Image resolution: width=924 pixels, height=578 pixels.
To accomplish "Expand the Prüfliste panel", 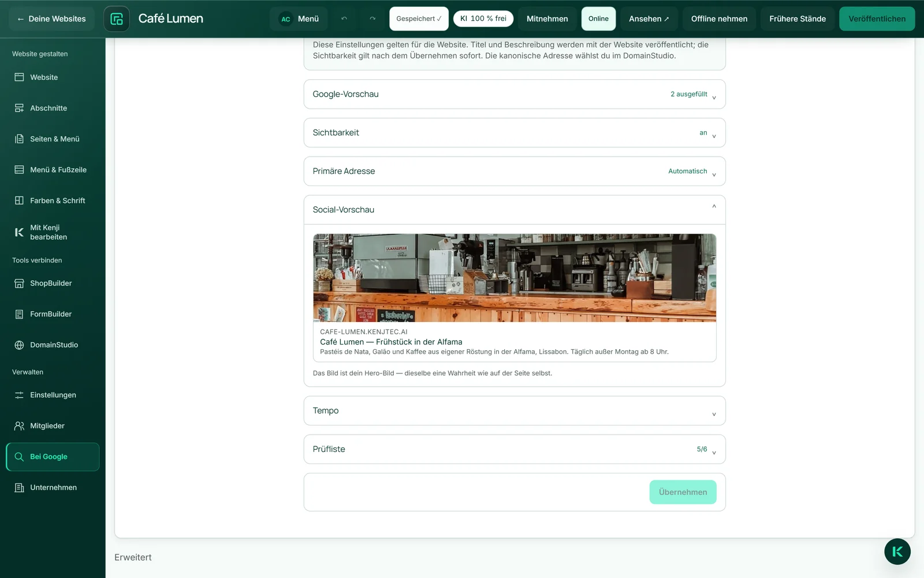I will point(515,449).
